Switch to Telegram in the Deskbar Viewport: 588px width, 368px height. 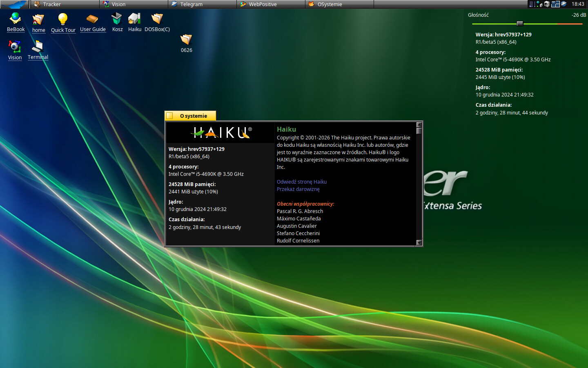pos(191,4)
